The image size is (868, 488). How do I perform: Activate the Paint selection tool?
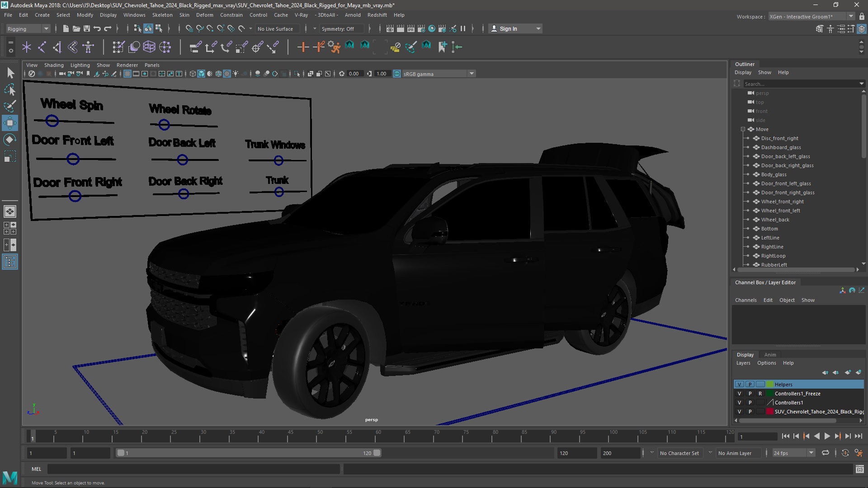click(x=10, y=106)
